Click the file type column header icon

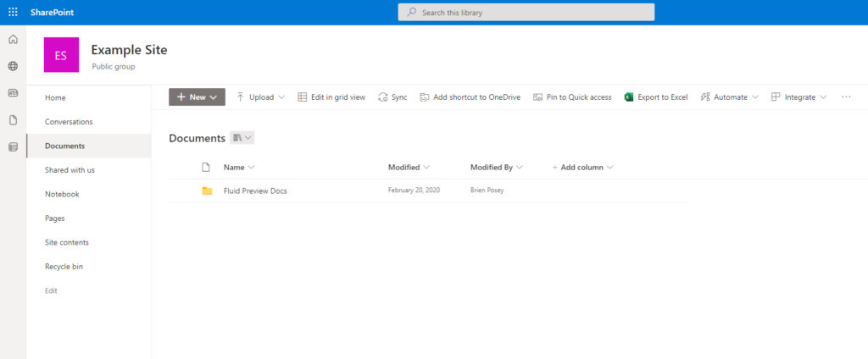click(x=206, y=167)
